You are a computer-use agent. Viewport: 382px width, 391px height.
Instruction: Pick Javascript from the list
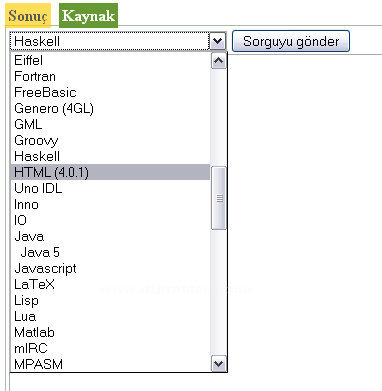tap(110, 268)
